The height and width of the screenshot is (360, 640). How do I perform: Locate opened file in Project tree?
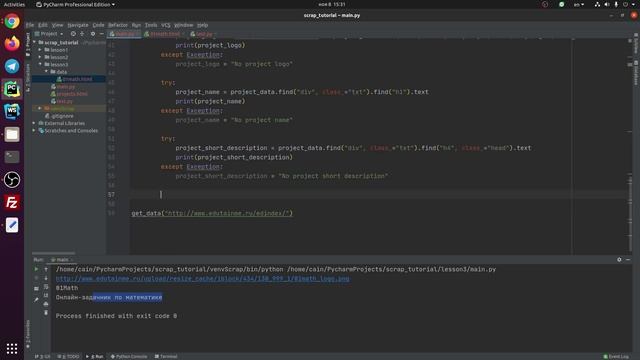click(x=73, y=34)
